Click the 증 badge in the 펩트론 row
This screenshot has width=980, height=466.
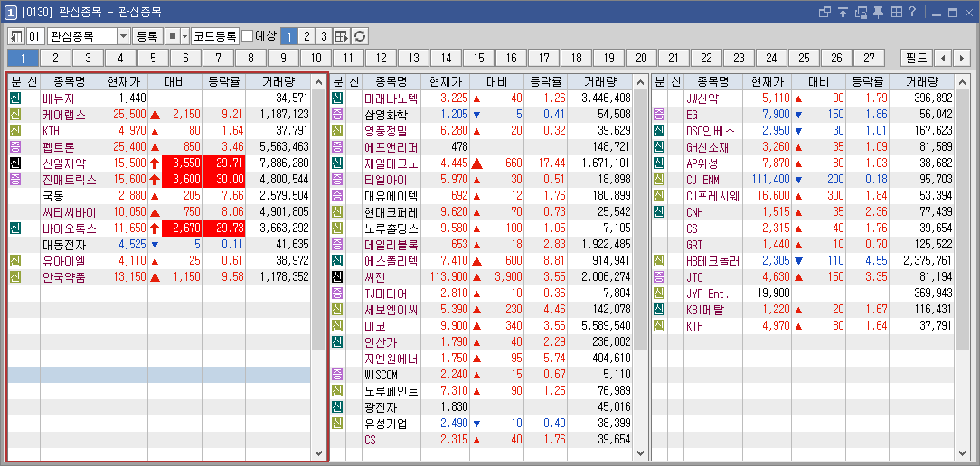click(15, 147)
